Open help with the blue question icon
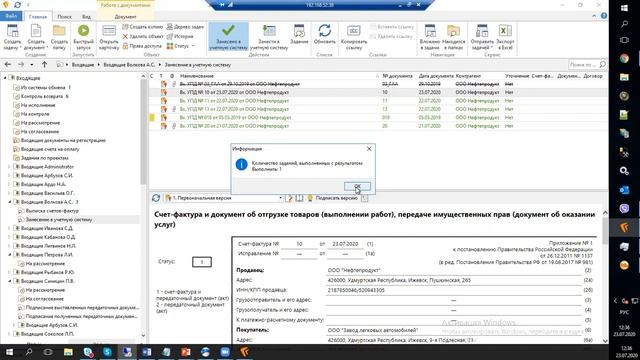640x360 pixels. (x=604, y=16)
